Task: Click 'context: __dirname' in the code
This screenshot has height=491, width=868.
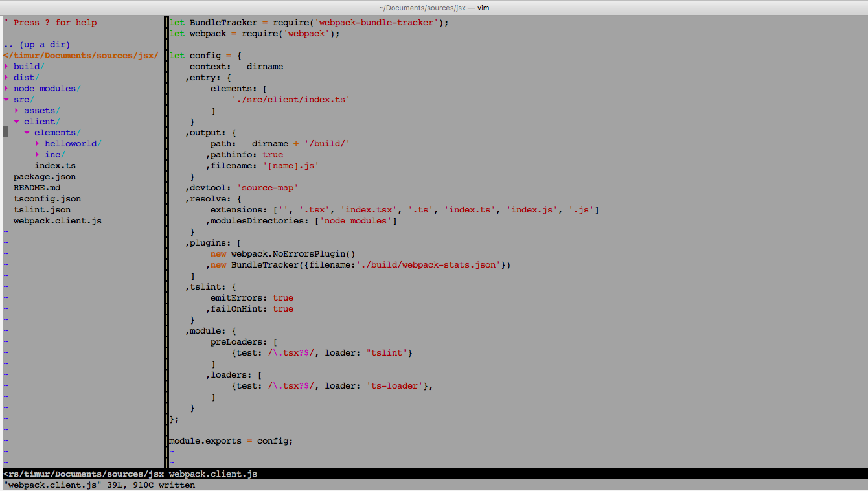Action: coord(236,67)
